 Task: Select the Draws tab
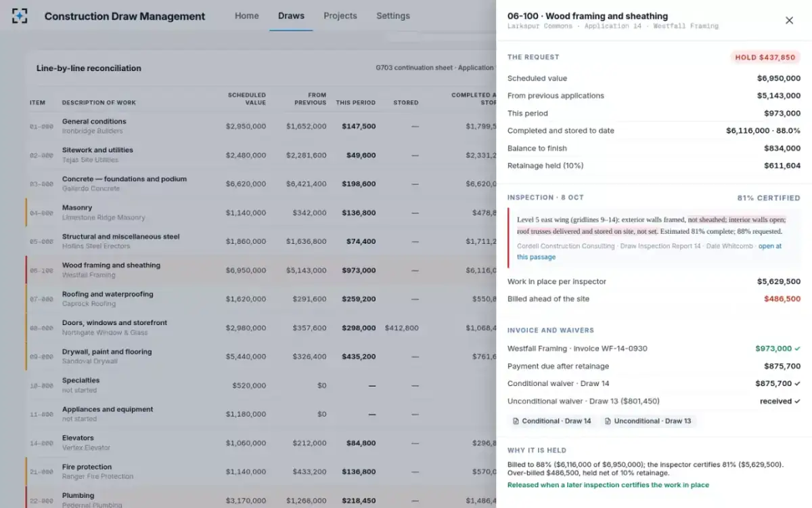291,16
